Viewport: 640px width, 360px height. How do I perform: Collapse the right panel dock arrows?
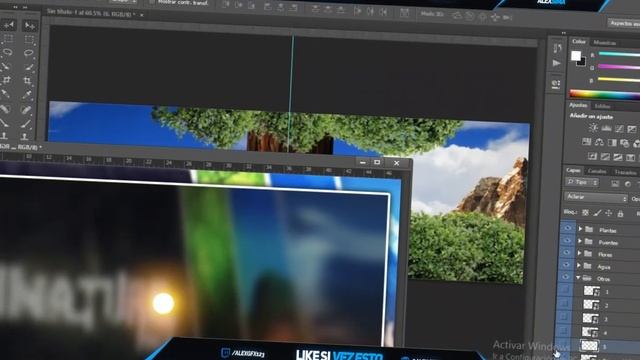(564, 33)
